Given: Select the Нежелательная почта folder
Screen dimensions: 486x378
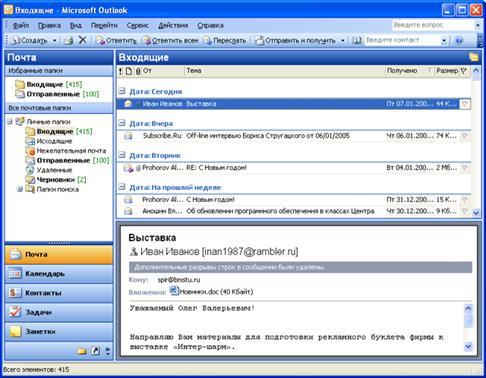Looking at the screenshot, I should pyautogui.click(x=66, y=151).
